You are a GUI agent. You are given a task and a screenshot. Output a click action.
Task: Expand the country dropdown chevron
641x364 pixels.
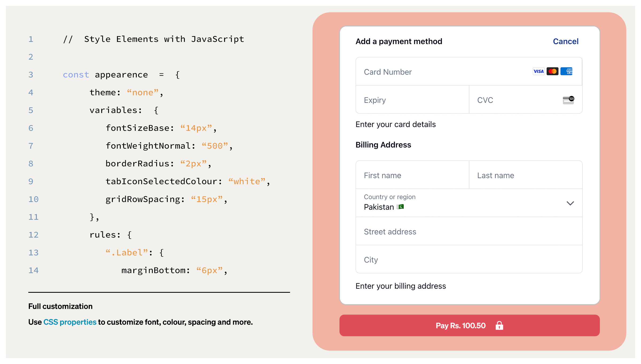click(x=570, y=203)
